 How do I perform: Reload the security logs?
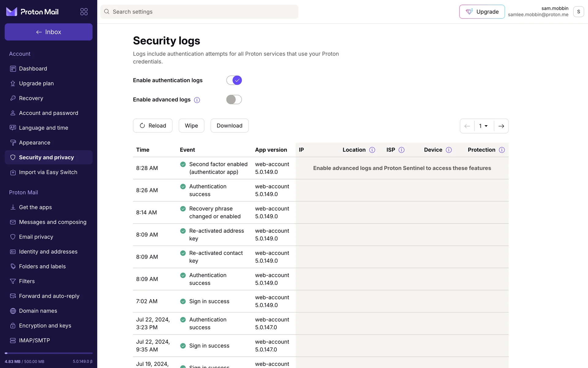(153, 126)
